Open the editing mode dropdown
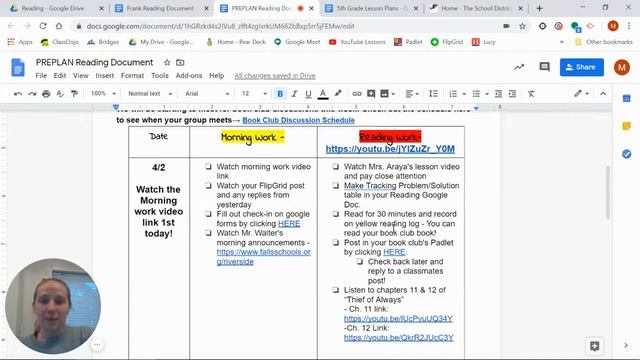The height and width of the screenshot is (360, 640). point(581,93)
